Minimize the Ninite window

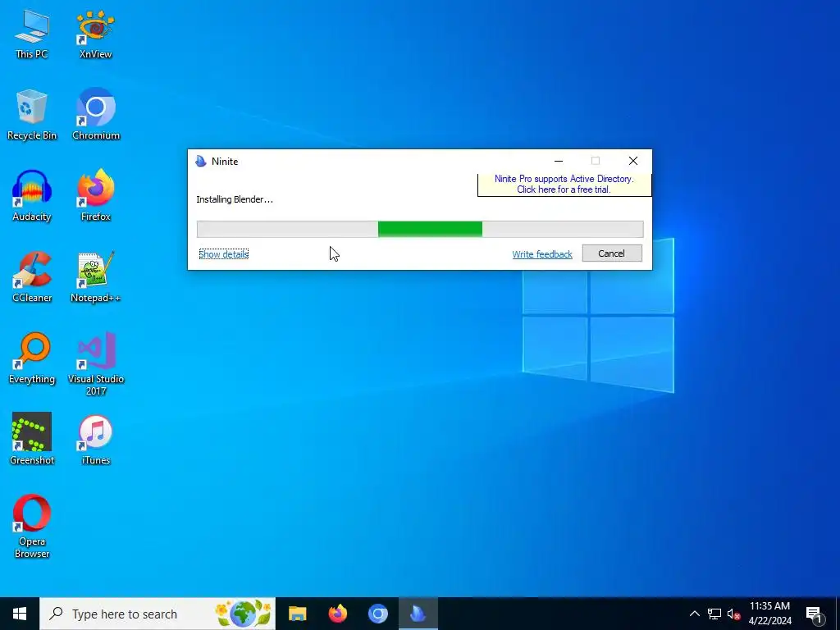click(x=558, y=162)
